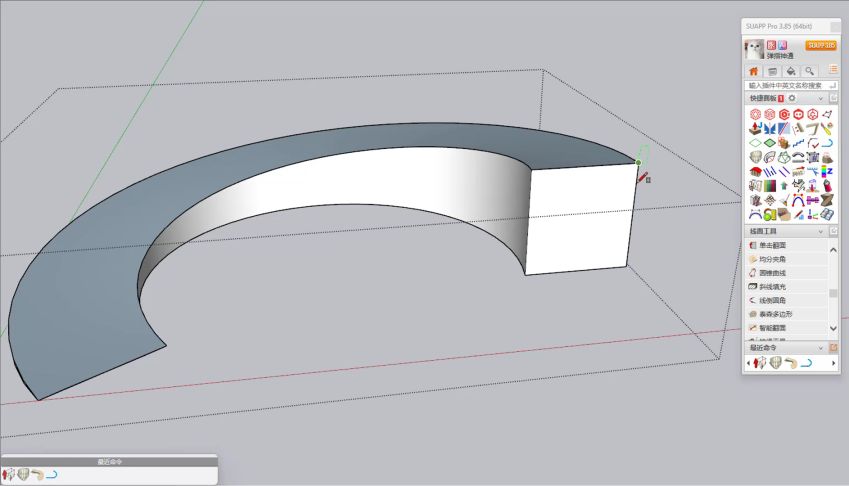The width and height of the screenshot is (849, 486).
Task: Open the SUAPP home tab
Action: (753, 71)
